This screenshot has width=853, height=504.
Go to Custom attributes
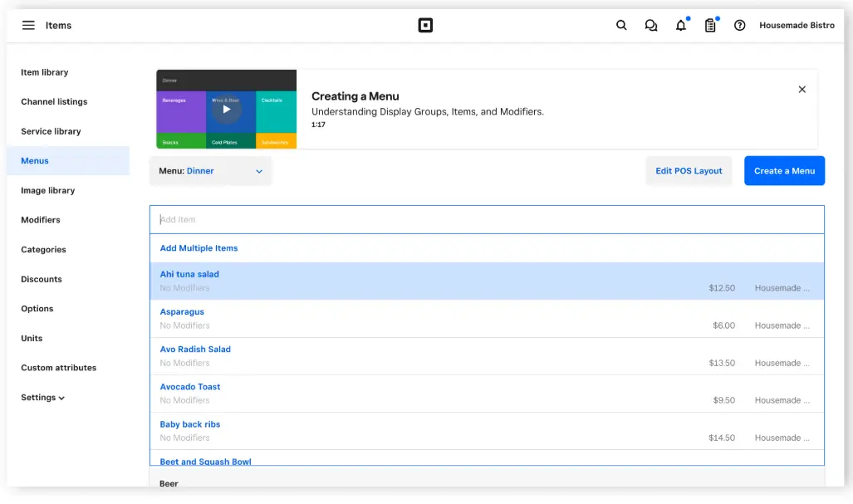pyautogui.click(x=58, y=368)
